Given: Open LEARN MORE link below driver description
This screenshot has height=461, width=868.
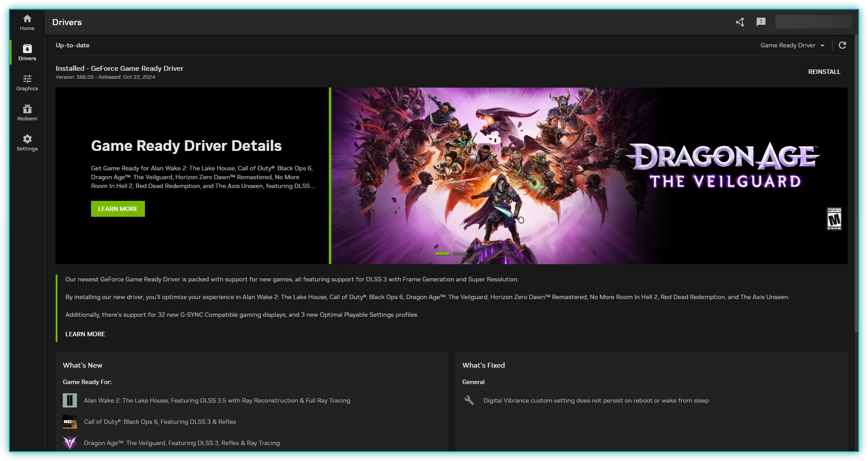Looking at the screenshot, I should [x=85, y=334].
